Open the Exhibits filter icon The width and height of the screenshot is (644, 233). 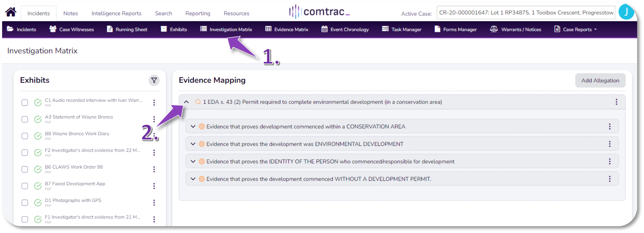(154, 80)
